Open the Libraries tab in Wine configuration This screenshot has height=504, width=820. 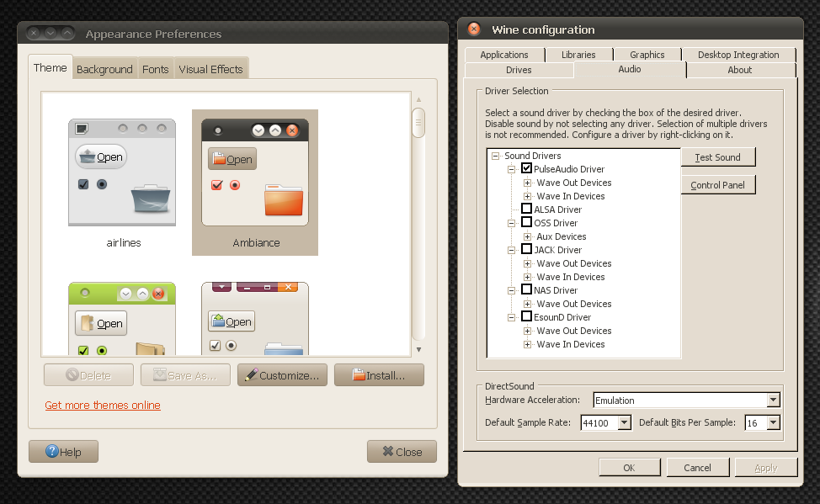tap(578, 54)
